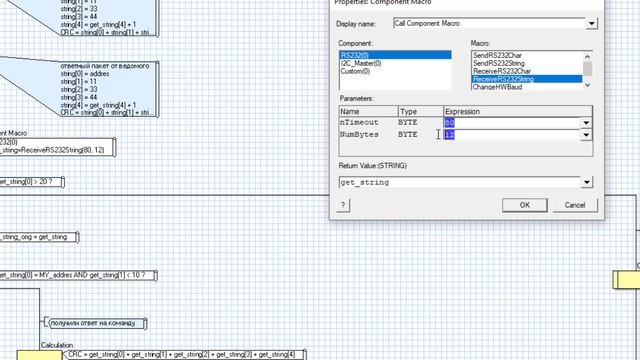
Task: Select the NumBytes parameter name
Action: pos(359,134)
